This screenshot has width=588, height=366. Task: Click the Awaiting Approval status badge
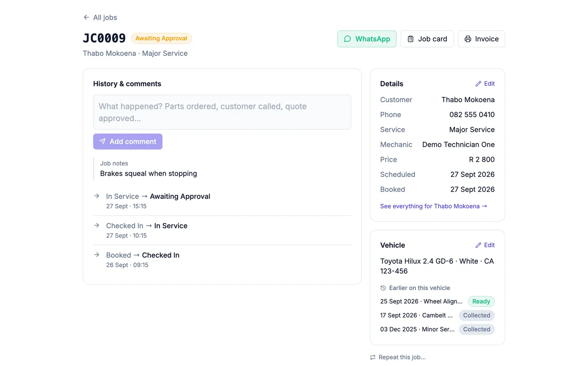coord(161,38)
